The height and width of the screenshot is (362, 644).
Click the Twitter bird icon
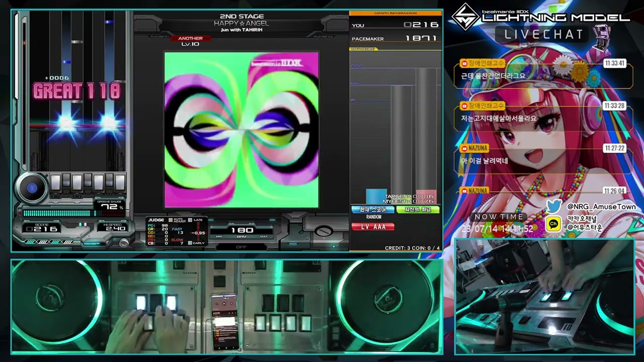point(554,206)
